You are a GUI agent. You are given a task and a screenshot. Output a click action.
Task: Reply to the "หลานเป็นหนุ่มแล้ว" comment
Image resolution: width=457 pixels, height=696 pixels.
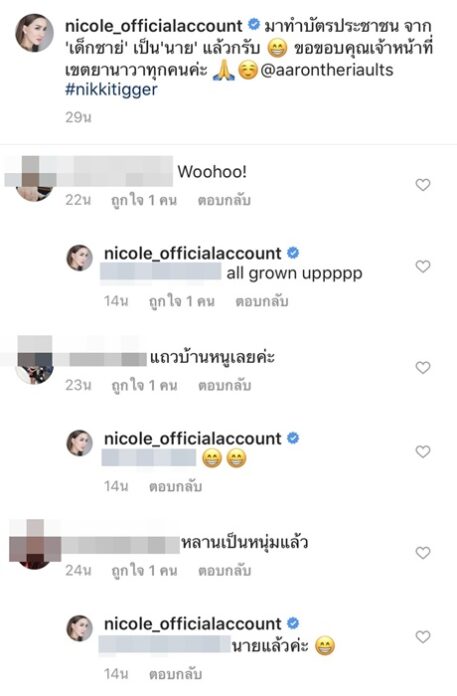tap(224, 570)
